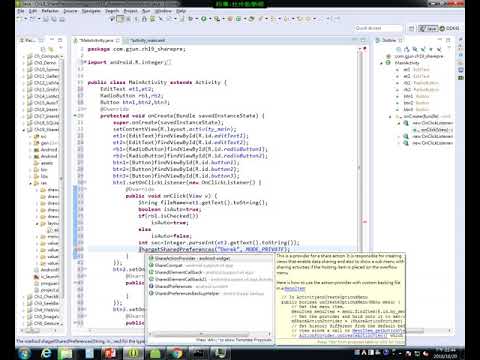The width and height of the screenshot is (480, 360).
Task: Switch to the DDMS perspective
Action: [449, 28]
